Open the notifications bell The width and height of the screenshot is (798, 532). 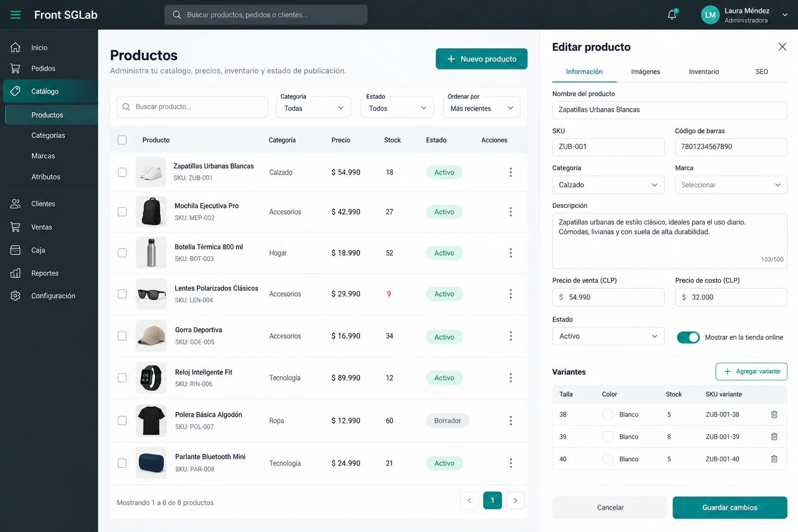672,15
